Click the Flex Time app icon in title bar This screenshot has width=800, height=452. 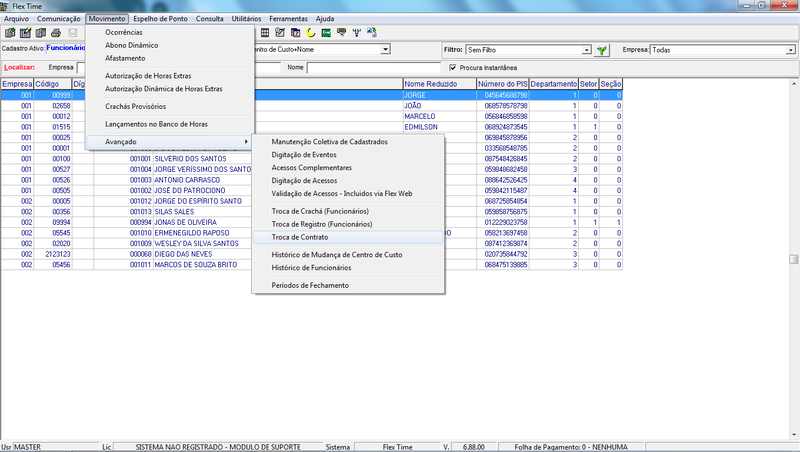point(5,6)
